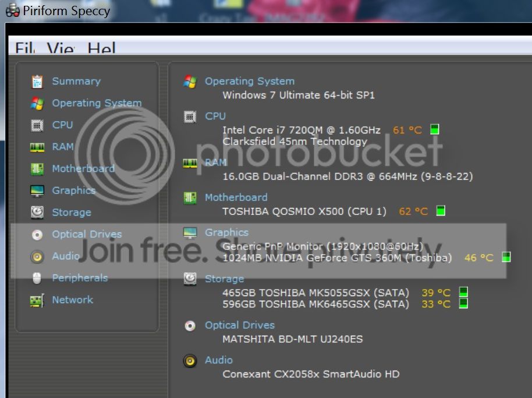Open the Help menu
The width and height of the screenshot is (532, 398).
coord(101,48)
